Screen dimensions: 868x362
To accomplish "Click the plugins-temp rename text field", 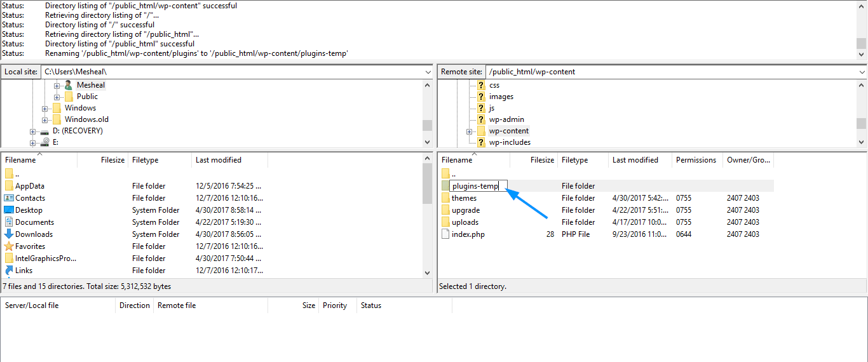I will (477, 186).
